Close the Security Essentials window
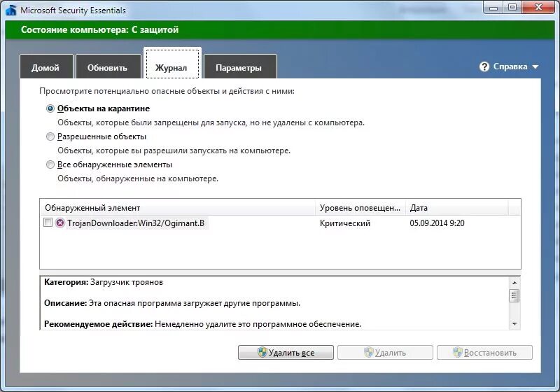This screenshot has height=392, width=560. [538, 7]
